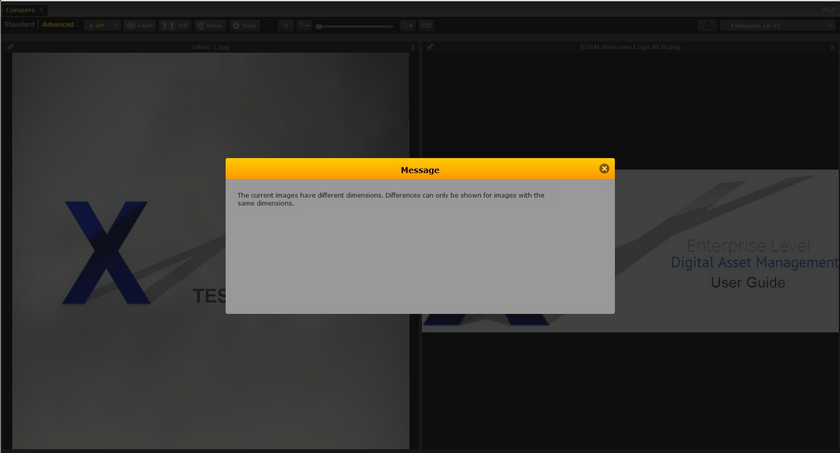Open the Tools toolbar button

pos(245,25)
